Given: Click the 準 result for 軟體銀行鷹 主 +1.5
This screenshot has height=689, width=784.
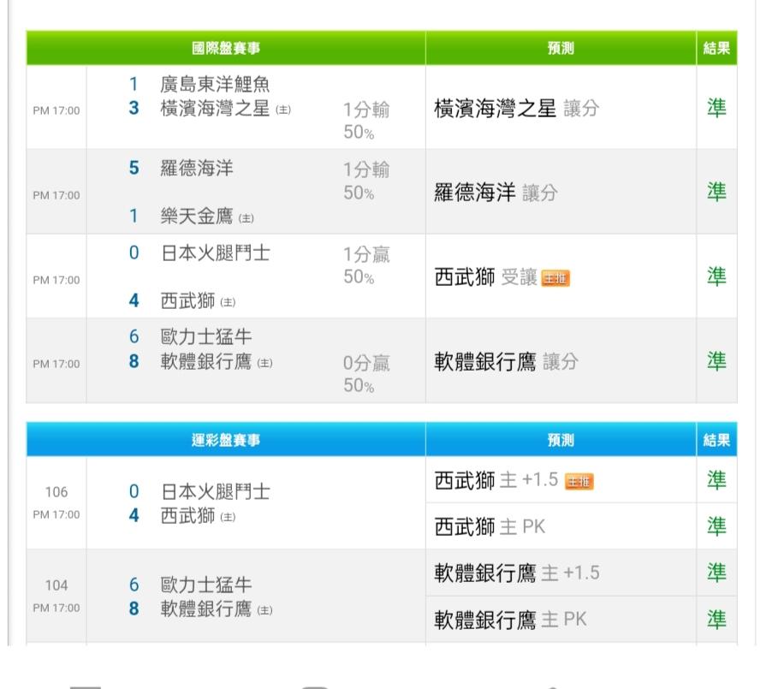Looking at the screenshot, I should [x=716, y=573].
